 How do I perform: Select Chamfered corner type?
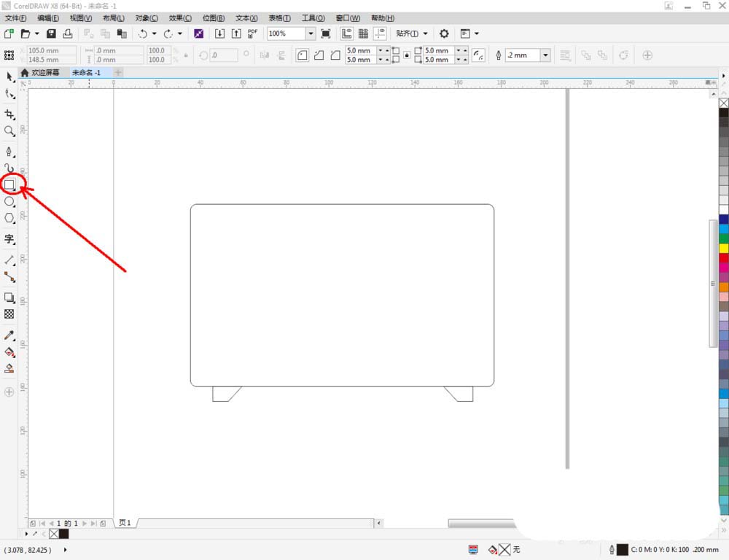(x=335, y=55)
